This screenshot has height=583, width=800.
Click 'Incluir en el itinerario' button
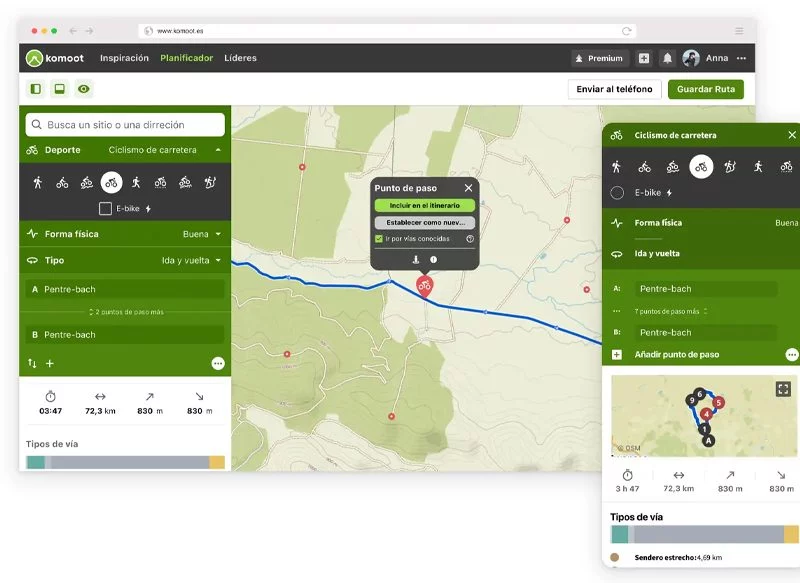pos(424,205)
